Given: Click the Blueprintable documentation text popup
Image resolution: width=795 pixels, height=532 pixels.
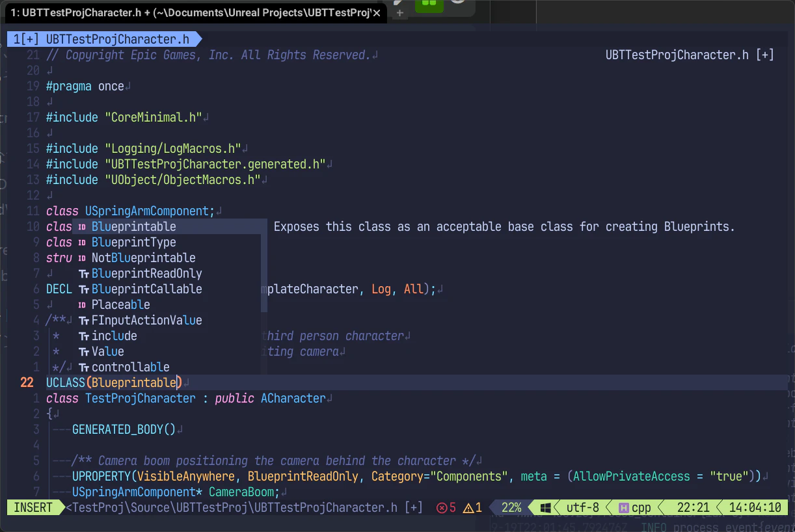Looking at the screenshot, I should tap(504, 226).
